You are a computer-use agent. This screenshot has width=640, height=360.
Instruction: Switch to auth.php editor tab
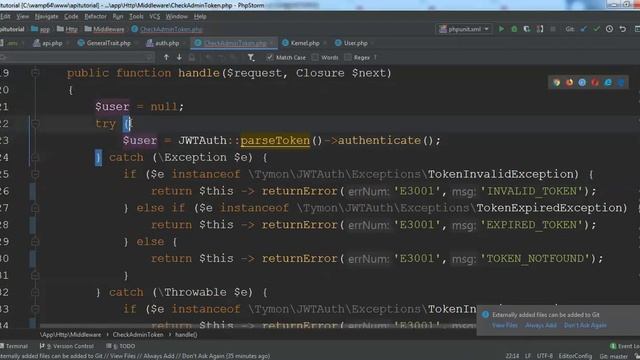click(x=163, y=43)
